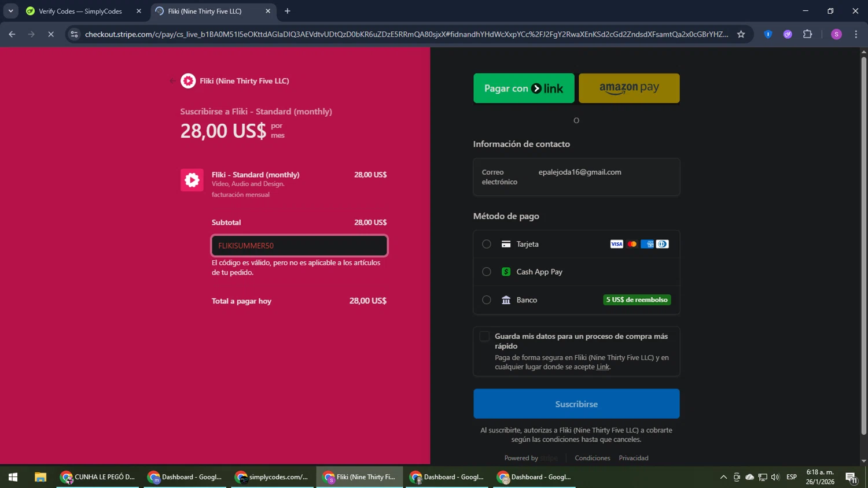The image size is (868, 488).
Task: Open the network icon in the tray
Action: click(763, 477)
